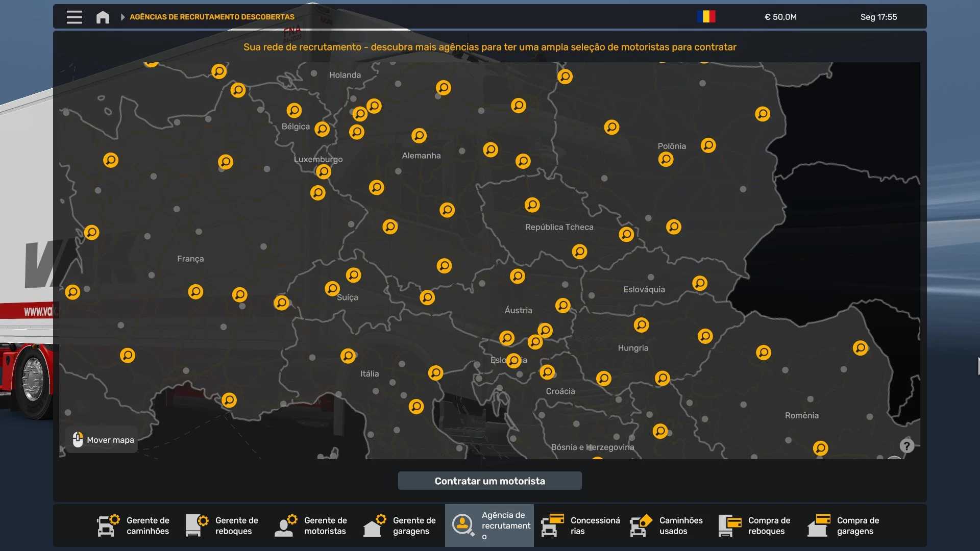Select the agency marker above República Tcheca
The height and width of the screenshot is (551, 980).
tap(532, 205)
